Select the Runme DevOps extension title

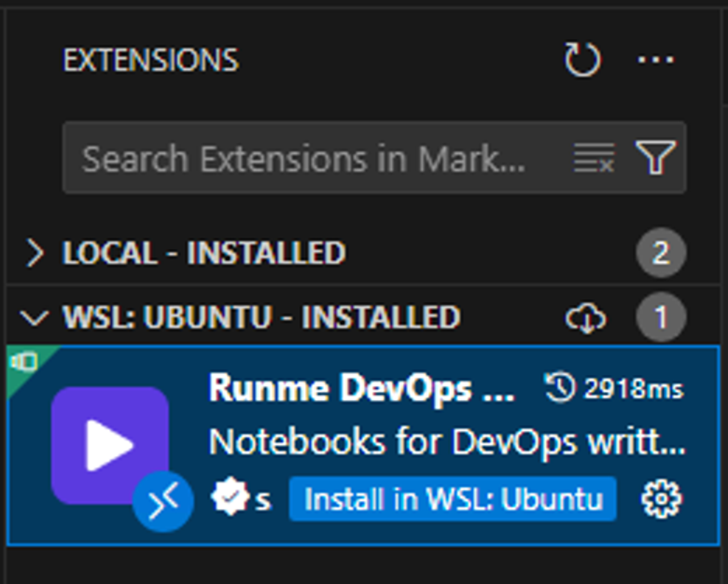[361, 389]
